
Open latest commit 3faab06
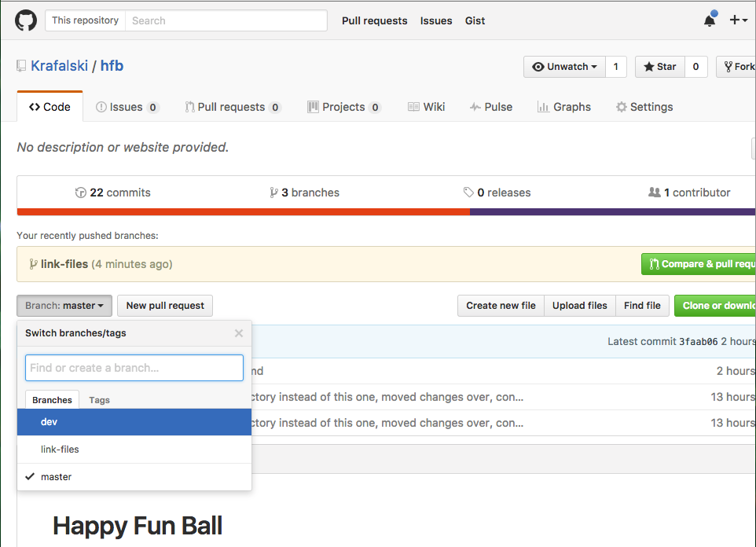pyautogui.click(x=698, y=342)
